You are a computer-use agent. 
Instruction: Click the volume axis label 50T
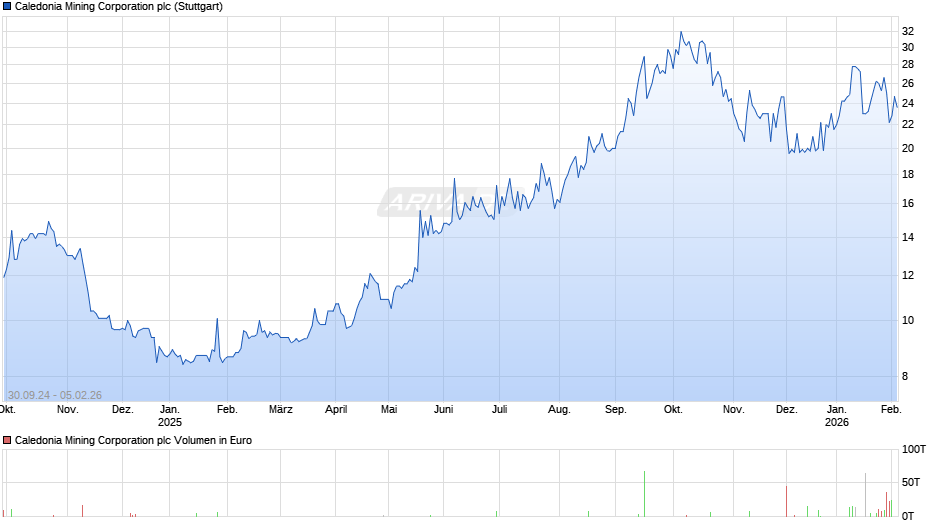[x=911, y=482]
